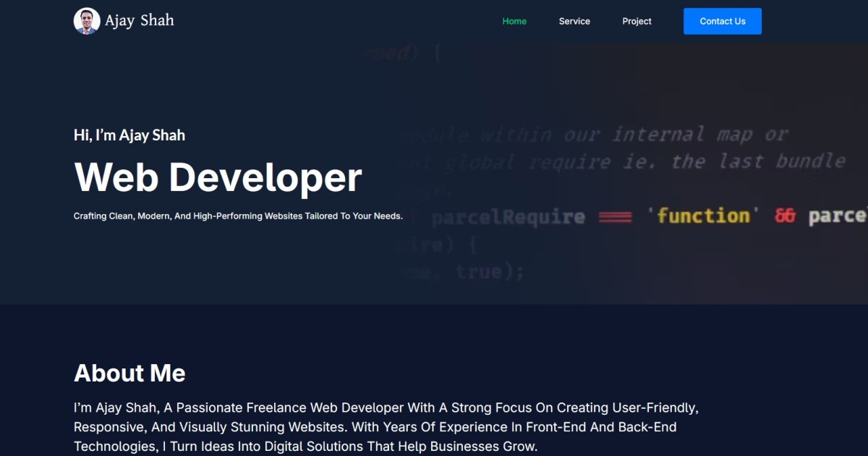Click the Contact Us button
The width and height of the screenshot is (868, 456).
coord(722,21)
